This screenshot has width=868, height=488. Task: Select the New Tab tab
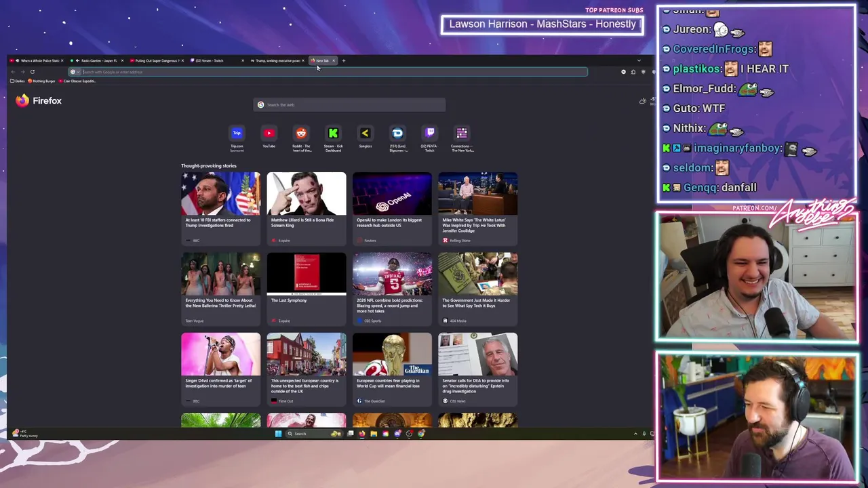(x=321, y=61)
